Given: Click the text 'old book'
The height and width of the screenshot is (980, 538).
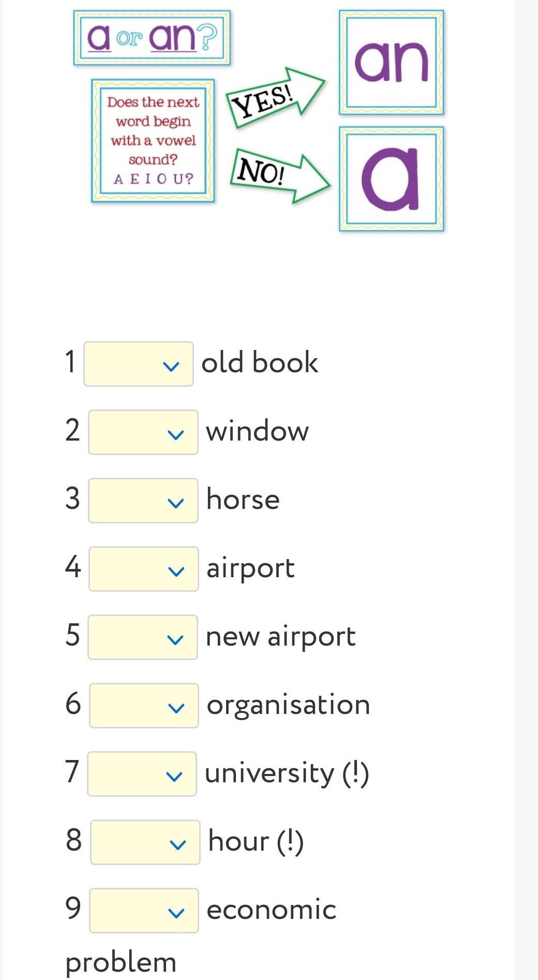Looking at the screenshot, I should 260,362.
